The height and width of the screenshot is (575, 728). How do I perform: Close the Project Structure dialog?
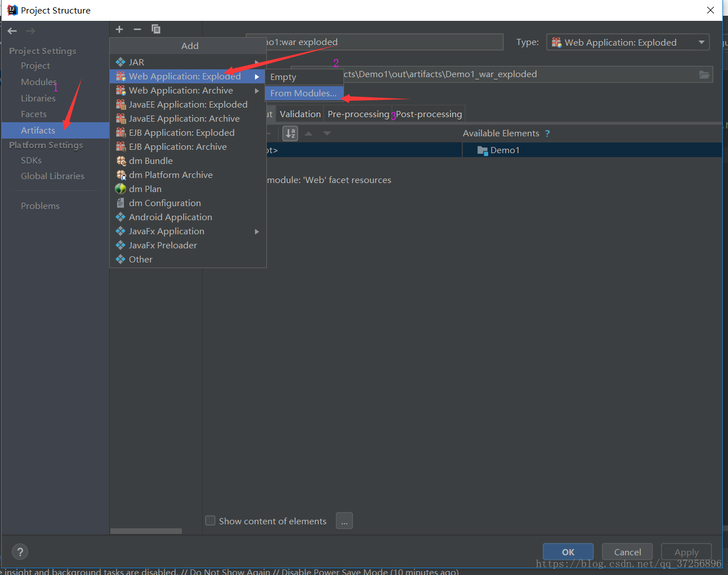tap(711, 10)
